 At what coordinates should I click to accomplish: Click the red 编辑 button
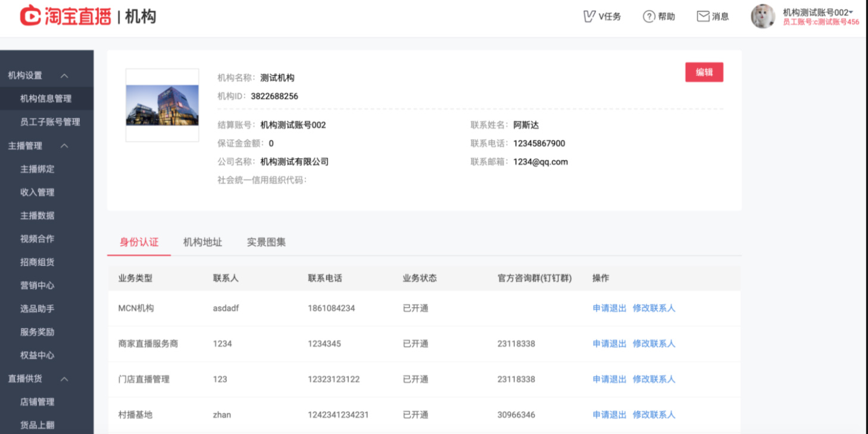coord(704,71)
